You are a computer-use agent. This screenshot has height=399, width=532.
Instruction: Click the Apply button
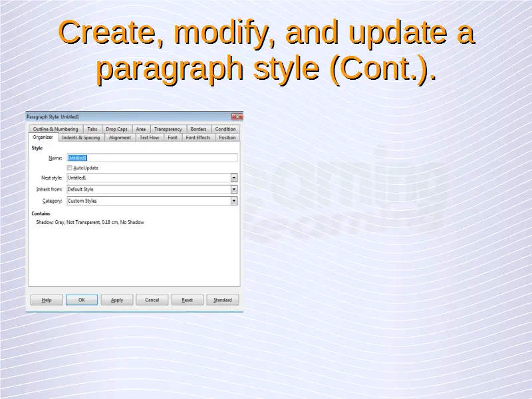[117, 300]
